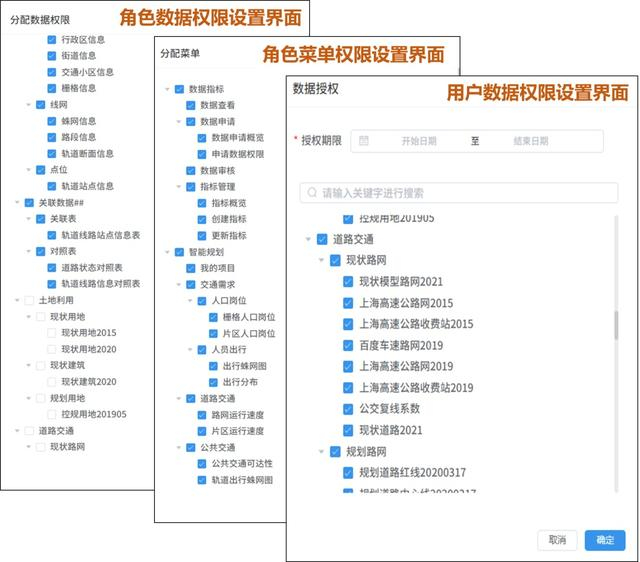Select the 轨道站点信息 tree label
This screenshot has width=640, height=562.
87,186
